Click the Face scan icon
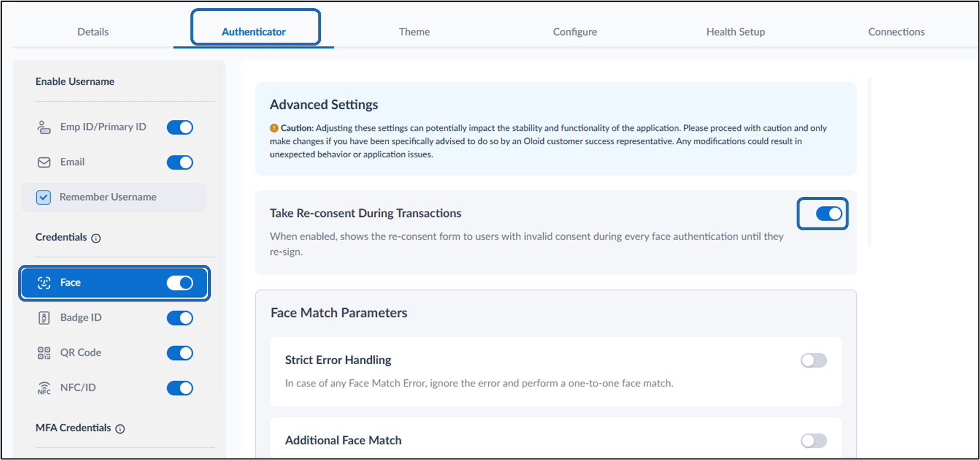The width and height of the screenshot is (980, 460). point(44,283)
